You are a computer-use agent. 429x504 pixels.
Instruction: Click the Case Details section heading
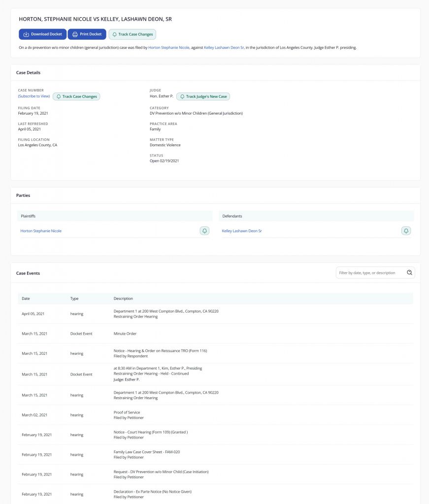pyautogui.click(x=28, y=73)
